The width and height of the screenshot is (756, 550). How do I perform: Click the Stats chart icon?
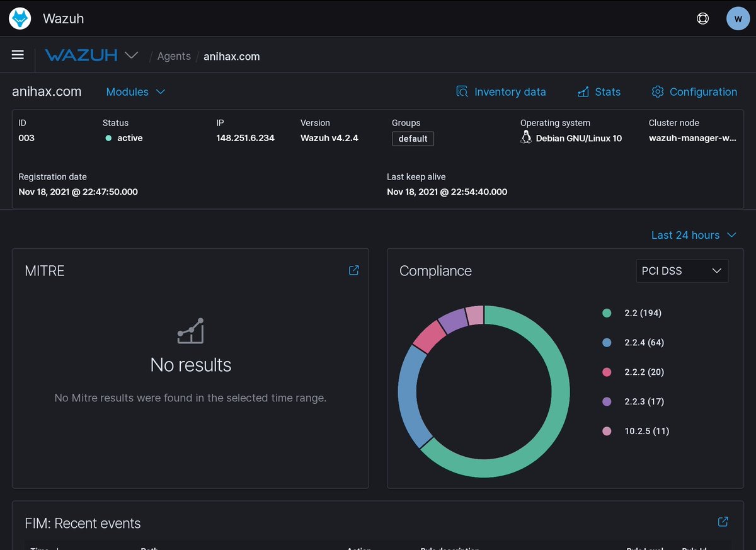[583, 92]
